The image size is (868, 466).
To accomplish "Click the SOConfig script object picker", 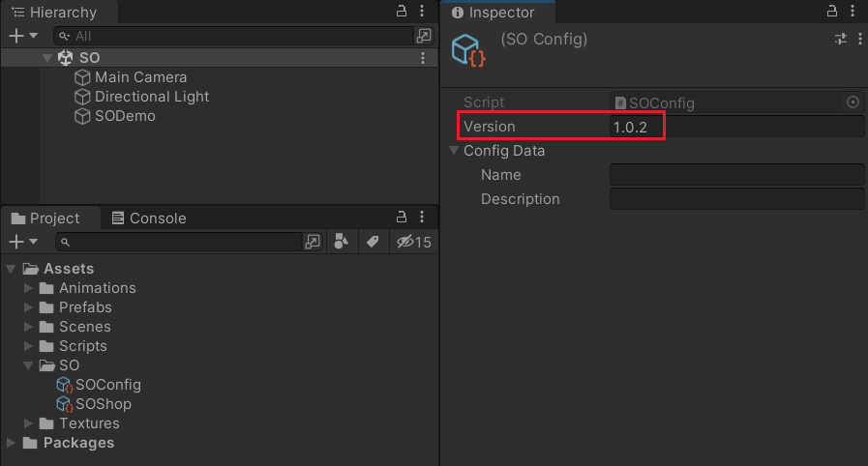I will [x=853, y=102].
